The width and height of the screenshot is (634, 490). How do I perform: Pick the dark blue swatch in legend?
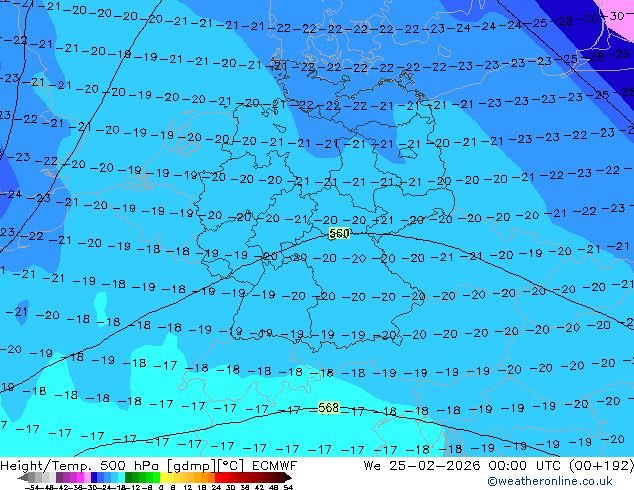pyautogui.click(x=94, y=477)
